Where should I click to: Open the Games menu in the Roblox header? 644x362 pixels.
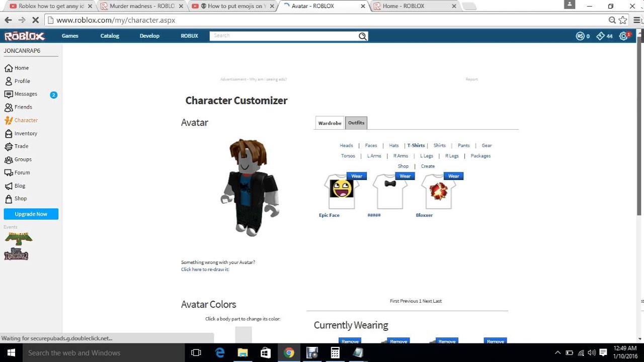click(70, 36)
